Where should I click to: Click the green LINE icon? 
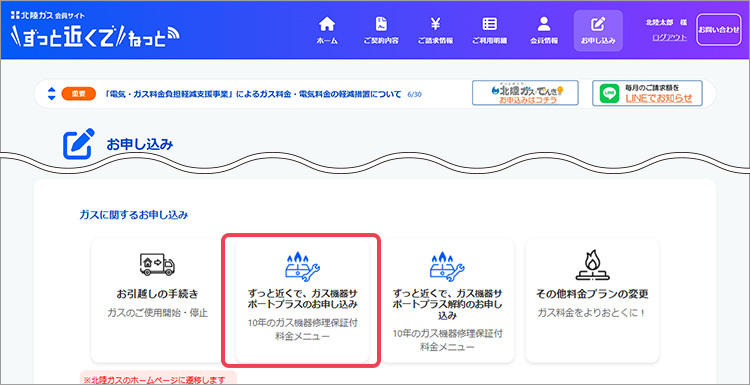(x=610, y=94)
